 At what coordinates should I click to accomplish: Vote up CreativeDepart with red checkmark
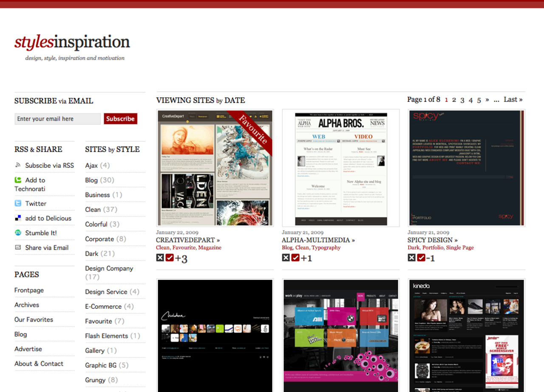click(x=170, y=258)
